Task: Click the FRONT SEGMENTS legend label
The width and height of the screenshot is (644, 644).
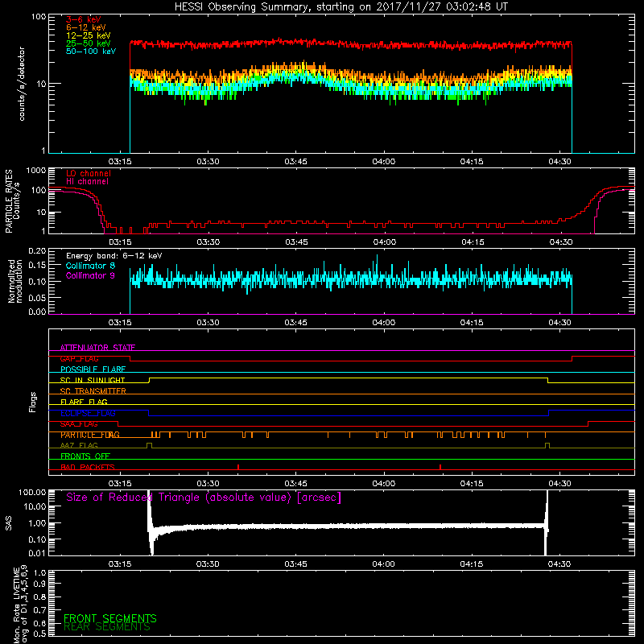Action: 110,618
